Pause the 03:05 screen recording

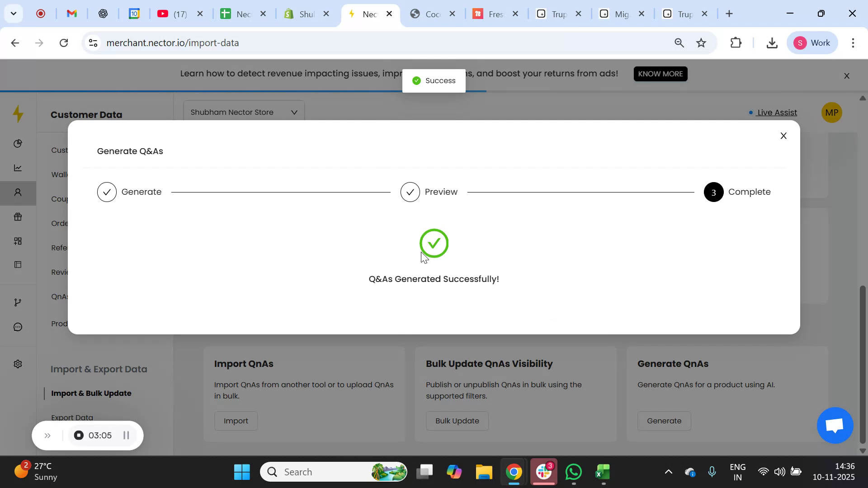(x=126, y=435)
